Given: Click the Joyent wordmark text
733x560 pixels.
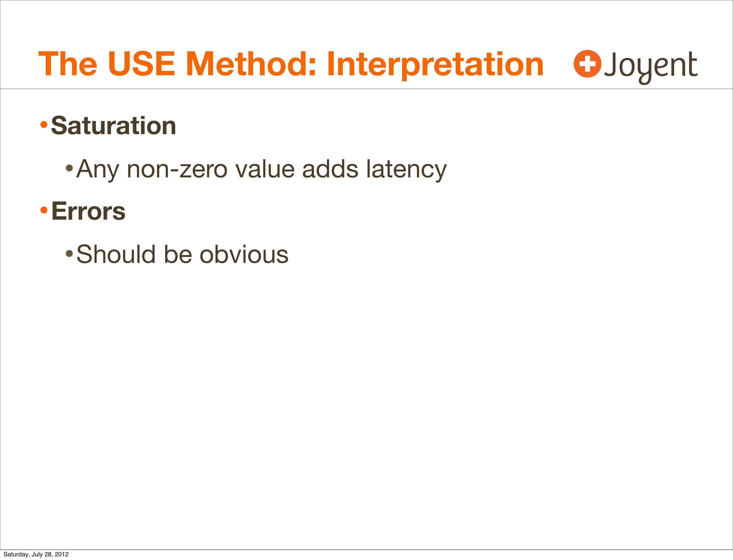Looking at the screenshot, I should click(650, 65).
